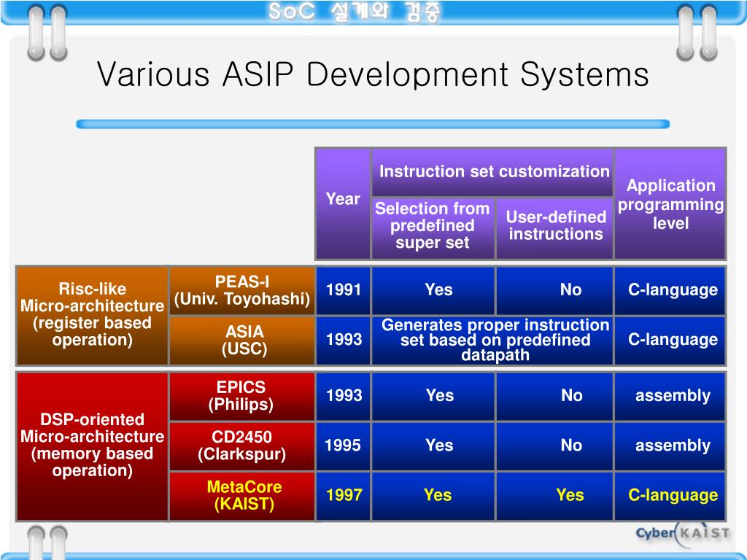Click "No" in the PEAS-I row
The width and height of the screenshot is (747, 560).
click(x=554, y=290)
